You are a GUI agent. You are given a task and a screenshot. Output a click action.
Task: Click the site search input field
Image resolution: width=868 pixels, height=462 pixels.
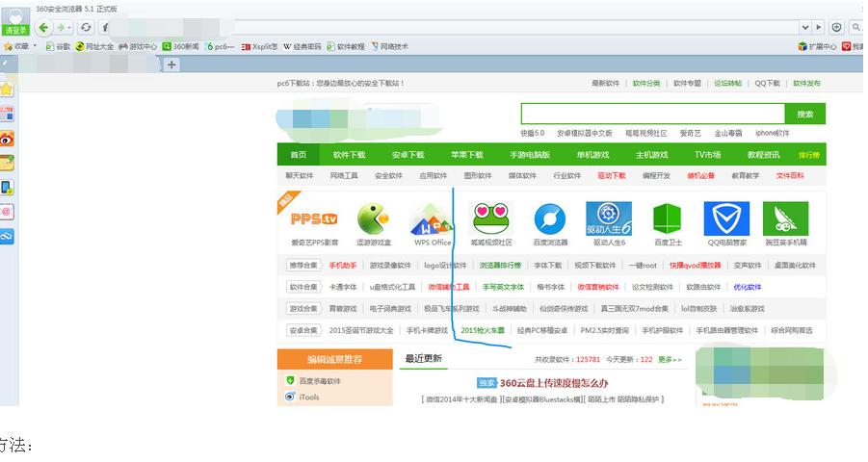coord(653,114)
